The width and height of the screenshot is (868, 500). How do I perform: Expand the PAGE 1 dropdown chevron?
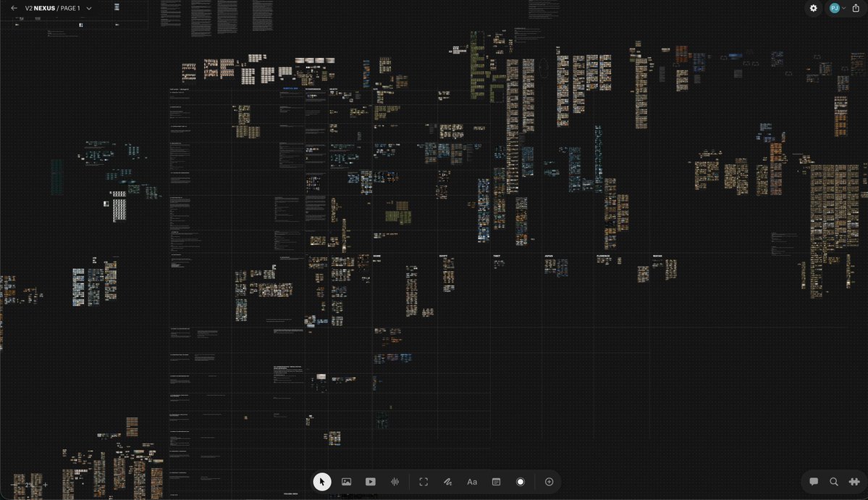pyautogui.click(x=88, y=8)
